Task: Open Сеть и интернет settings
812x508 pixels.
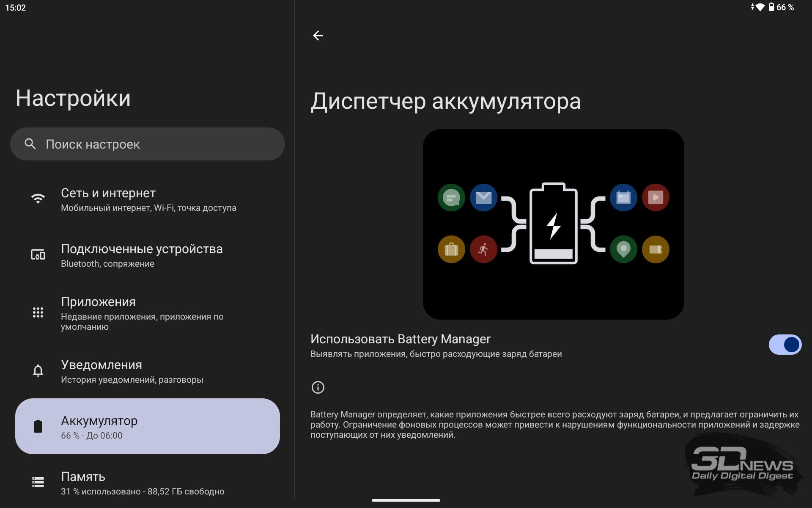Action: 147,199
